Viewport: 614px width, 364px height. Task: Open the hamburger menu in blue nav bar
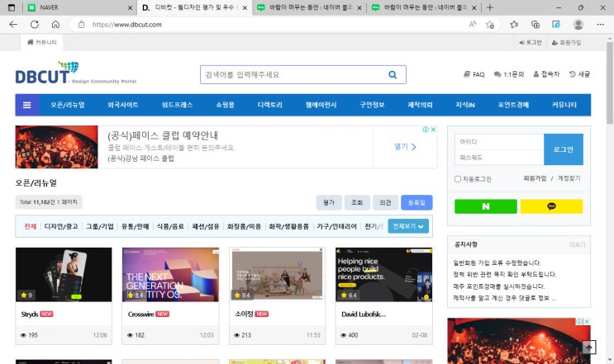(x=27, y=105)
